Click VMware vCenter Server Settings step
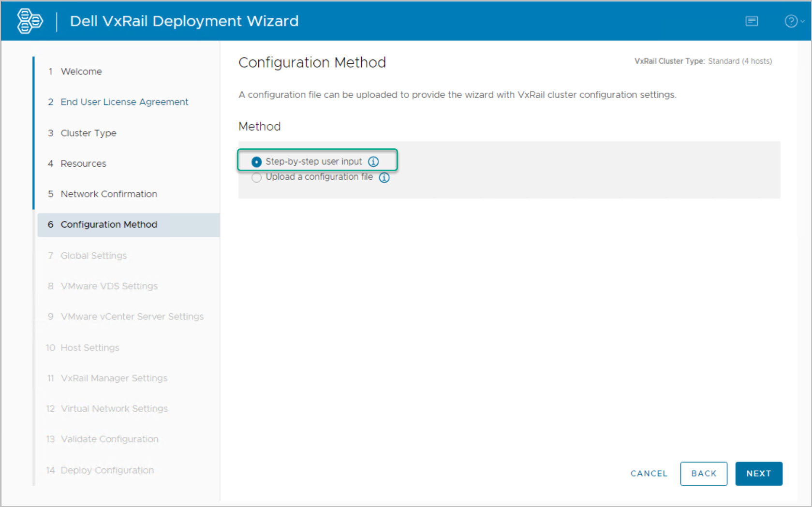Image resolution: width=812 pixels, height=507 pixels. pos(132,317)
